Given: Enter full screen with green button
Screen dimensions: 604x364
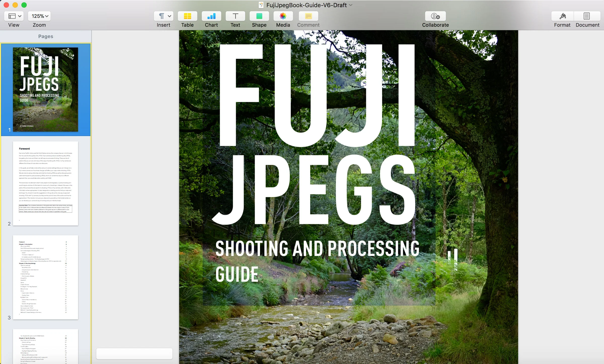Looking at the screenshot, I should tap(24, 5).
